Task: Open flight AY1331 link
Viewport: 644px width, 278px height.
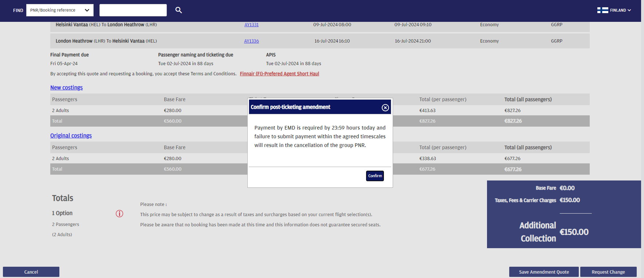Action: tap(251, 25)
